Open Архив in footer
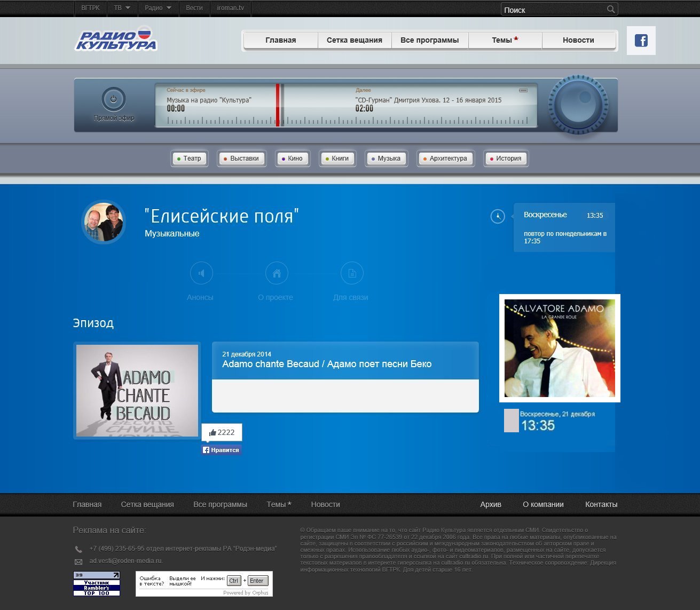The height and width of the screenshot is (610, 700). coord(491,504)
